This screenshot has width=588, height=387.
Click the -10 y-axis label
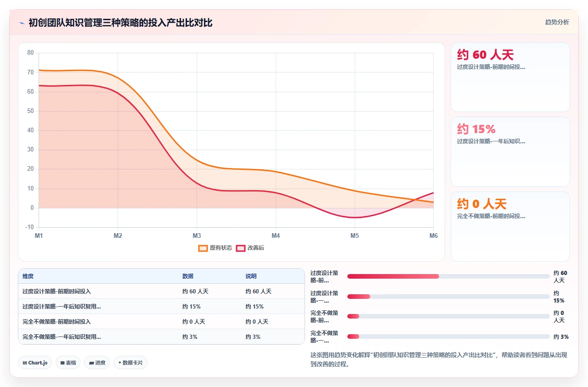[30, 227]
